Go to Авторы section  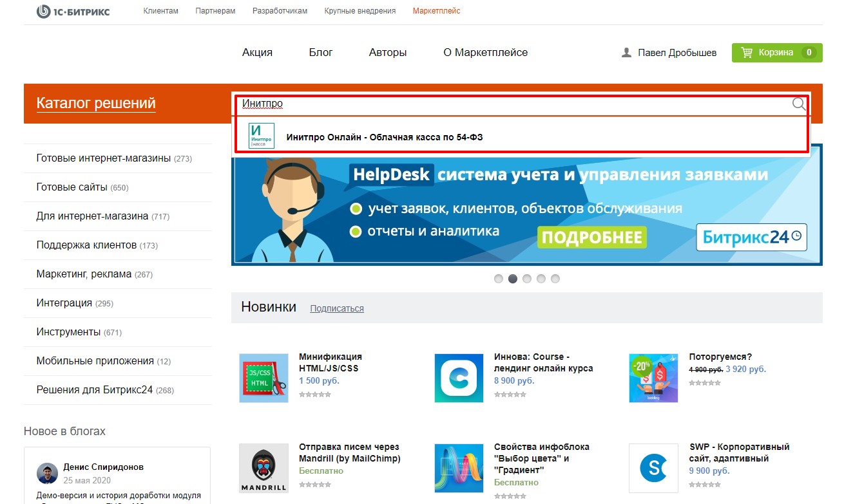coord(388,53)
